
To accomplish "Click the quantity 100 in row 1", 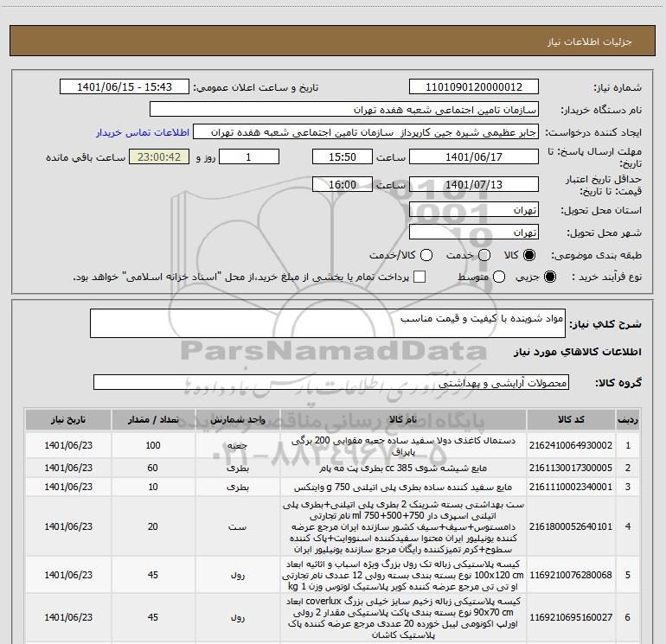I will click(x=153, y=445).
